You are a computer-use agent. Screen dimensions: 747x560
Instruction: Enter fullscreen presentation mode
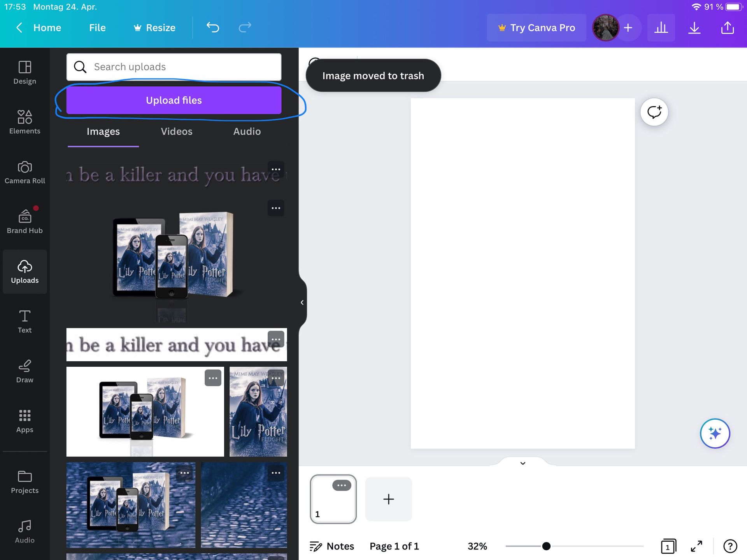coord(696,546)
